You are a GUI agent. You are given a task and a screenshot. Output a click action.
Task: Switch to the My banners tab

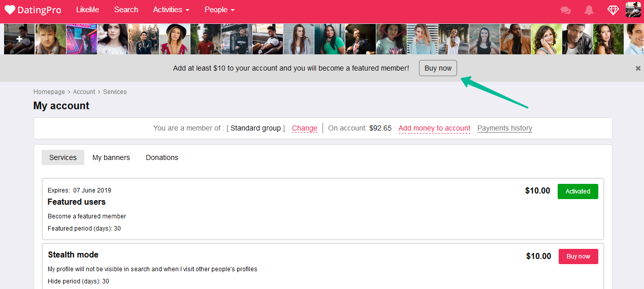coord(111,157)
